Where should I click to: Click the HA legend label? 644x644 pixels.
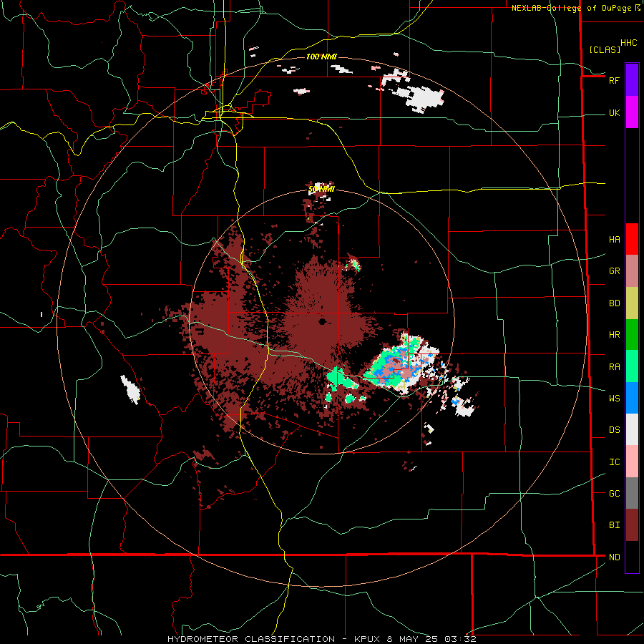614,240
